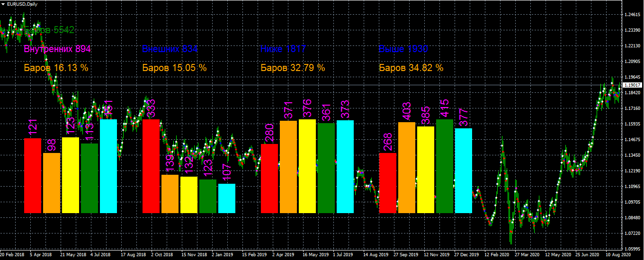Click the 'Ниже 1817' label
Image resolution: width=644 pixels, height=260 pixels.
283,49
